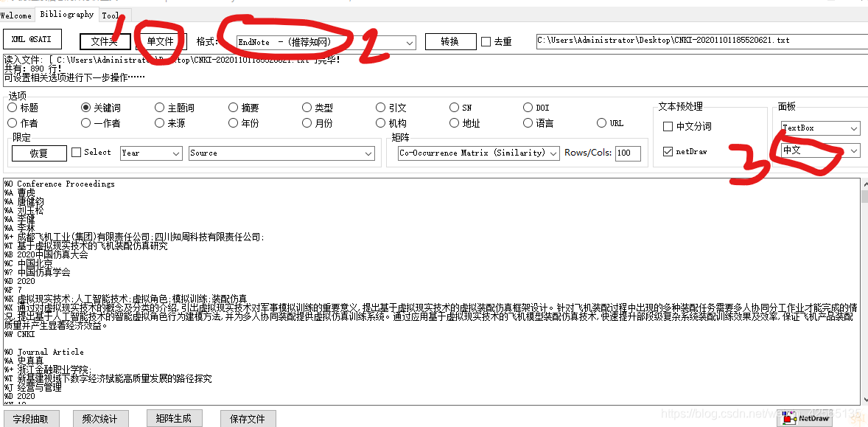The image size is (868, 427).
Task: Select the SN radio option
Action: [x=454, y=108]
